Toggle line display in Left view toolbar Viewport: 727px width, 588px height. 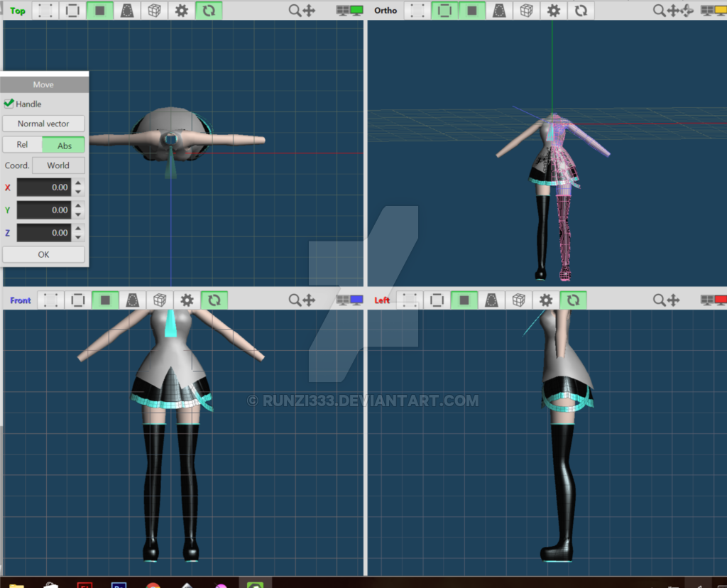pyautogui.click(x=437, y=300)
